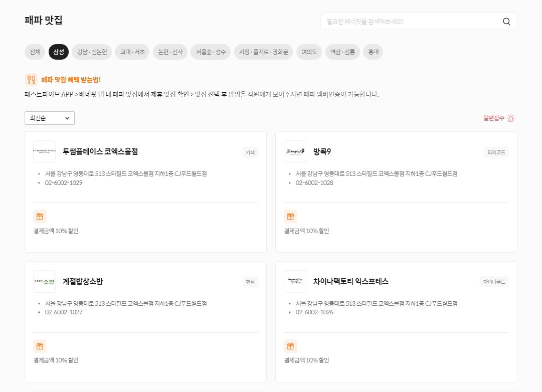542x392 pixels.
Task: Click the 한식 category tag
Action: [x=250, y=282]
